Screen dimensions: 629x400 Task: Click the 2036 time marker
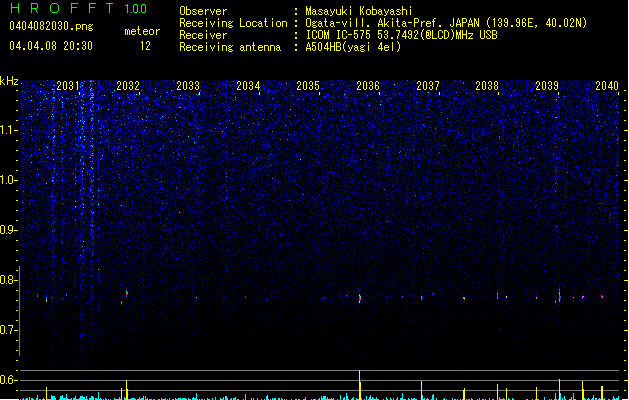point(368,85)
